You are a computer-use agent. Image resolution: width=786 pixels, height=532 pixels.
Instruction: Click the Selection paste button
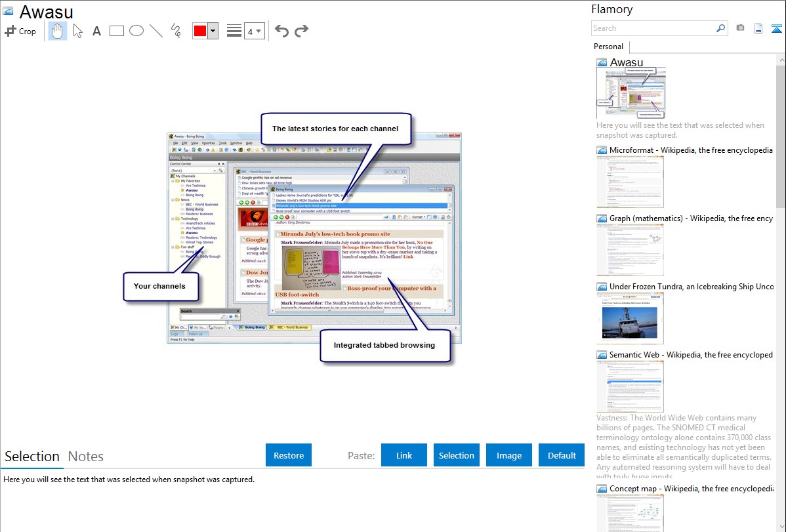point(456,455)
